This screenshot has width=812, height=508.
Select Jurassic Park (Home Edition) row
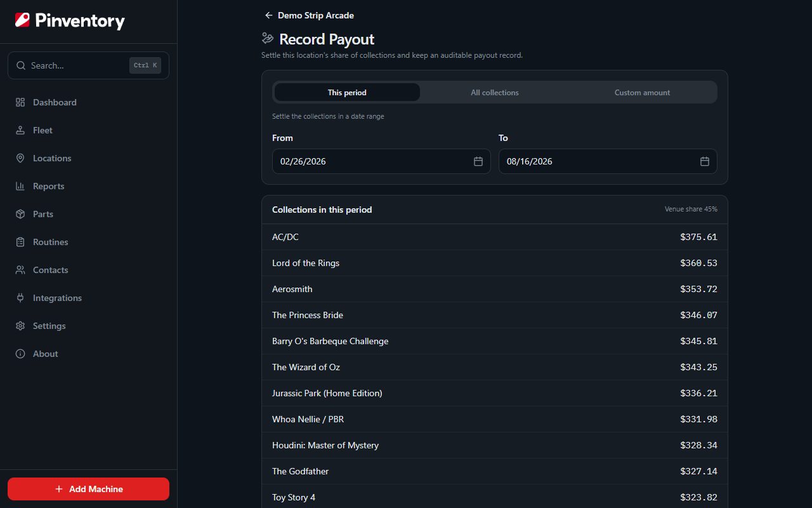tap(495, 393)
